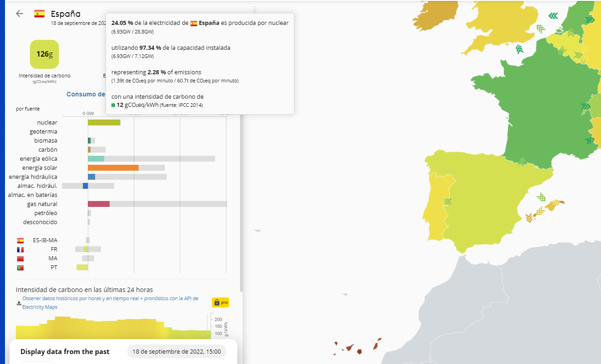The width and height of the screenshot is (601, 364).
Task: Click the 126g carbon intensity square
Action: pyautogui.click(x=44, y=54)
